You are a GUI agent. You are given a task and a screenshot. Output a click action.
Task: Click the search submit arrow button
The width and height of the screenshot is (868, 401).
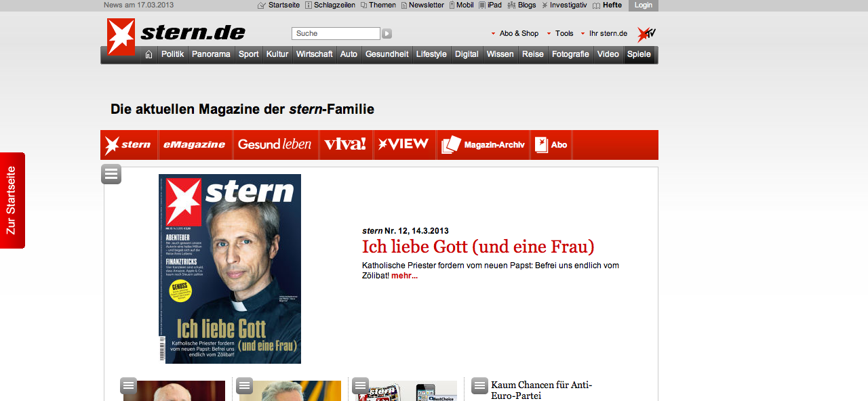(x=387, y=33)
